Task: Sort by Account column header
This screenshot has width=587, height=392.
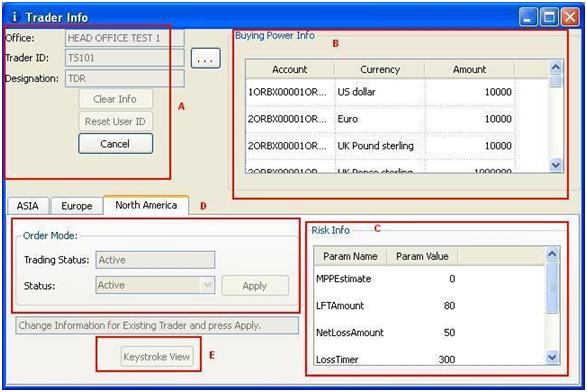Action: (290, 69)
